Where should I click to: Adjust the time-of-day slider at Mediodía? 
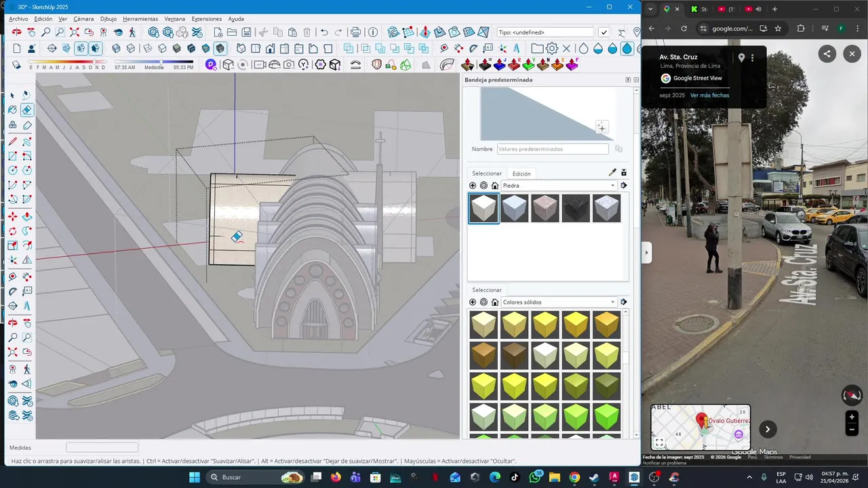161,62
